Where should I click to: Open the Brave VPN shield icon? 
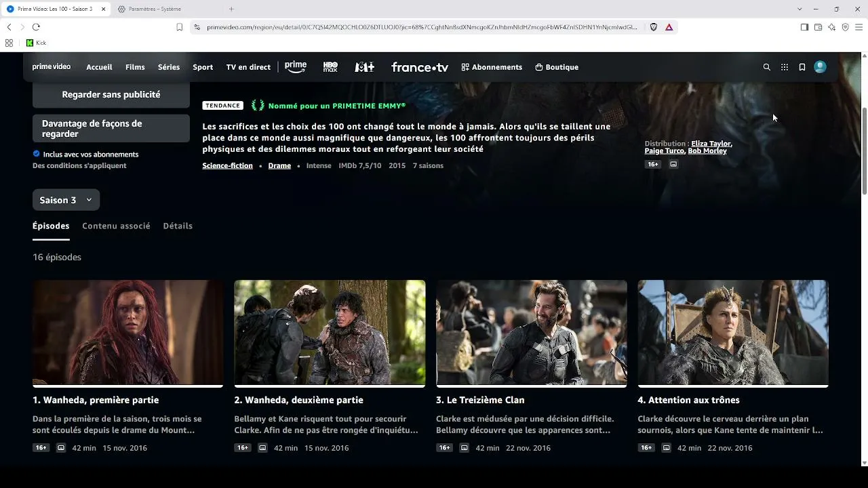click(x=845, y=27)
